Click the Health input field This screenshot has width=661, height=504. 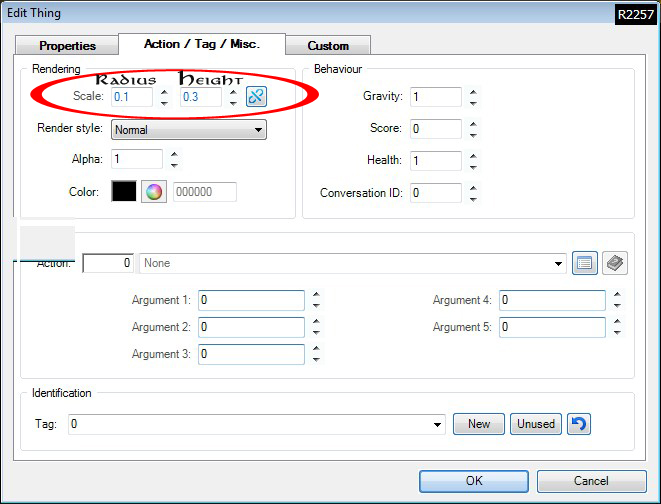[436, 161]
